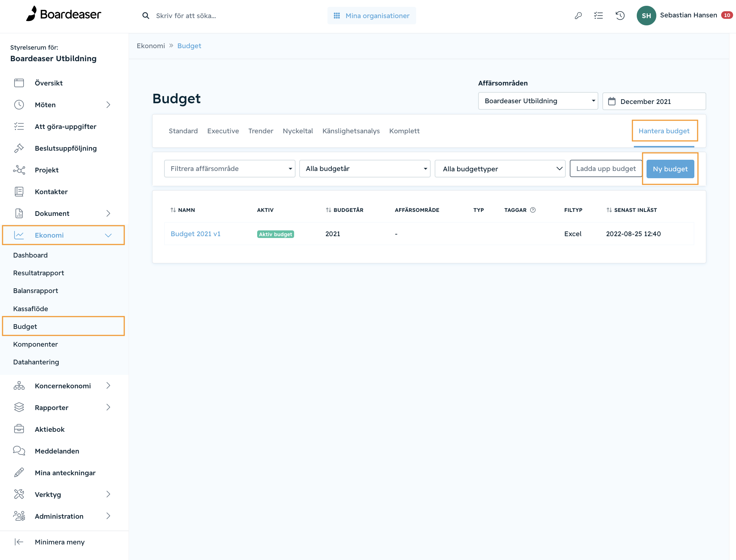Open the red 10 notification badge
736x560 pixels.
[x=727, y=15]
